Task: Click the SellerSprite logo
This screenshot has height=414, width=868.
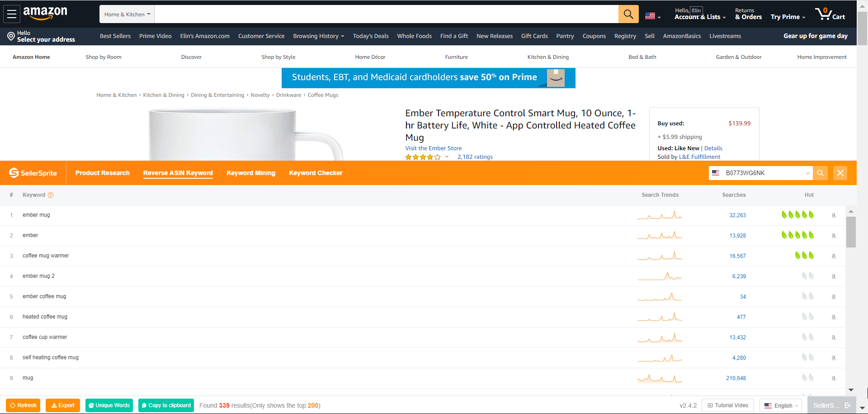Action: (x=33, y=173)
